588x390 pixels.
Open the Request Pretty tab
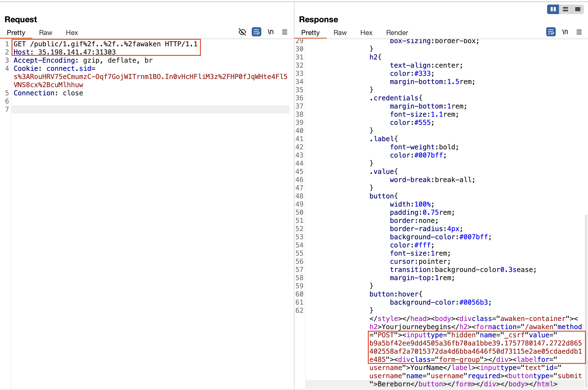(x=16, y=33)
